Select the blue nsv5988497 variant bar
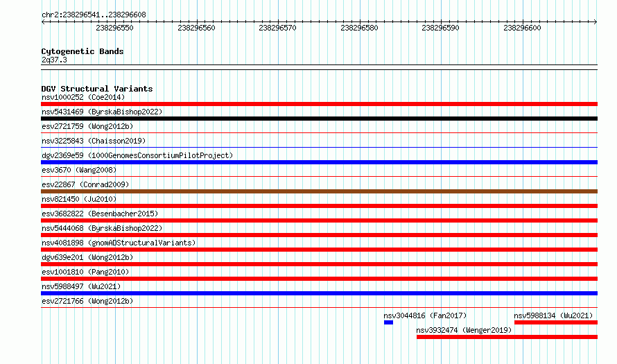Viewport: 617px width, 364px height. point(319,293)
